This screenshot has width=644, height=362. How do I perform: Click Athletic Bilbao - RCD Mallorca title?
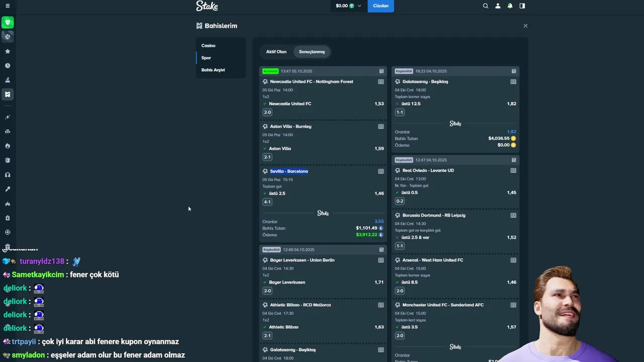(300, 305)
